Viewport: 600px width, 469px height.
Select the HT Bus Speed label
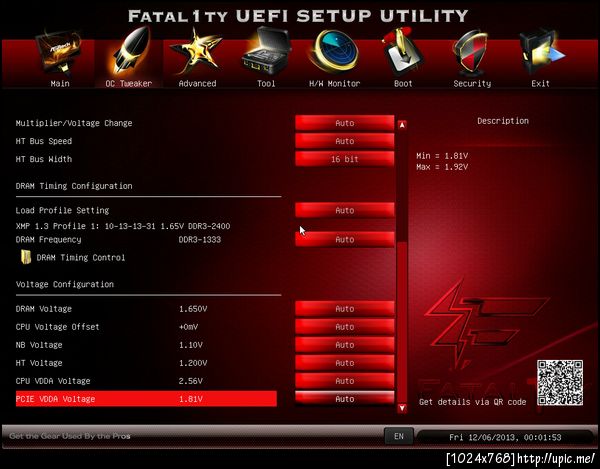coord(44,141)
